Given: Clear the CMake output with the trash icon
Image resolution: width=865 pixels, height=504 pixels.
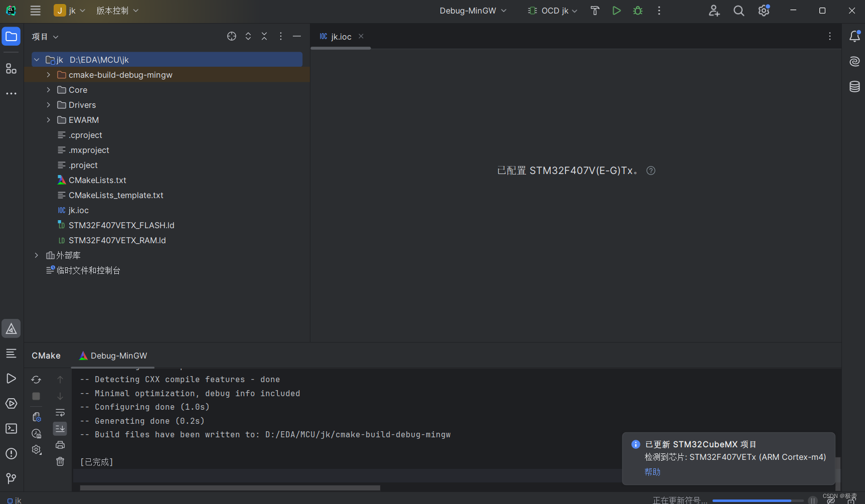Looking at the screenshot, I should [x=60, y=461].
